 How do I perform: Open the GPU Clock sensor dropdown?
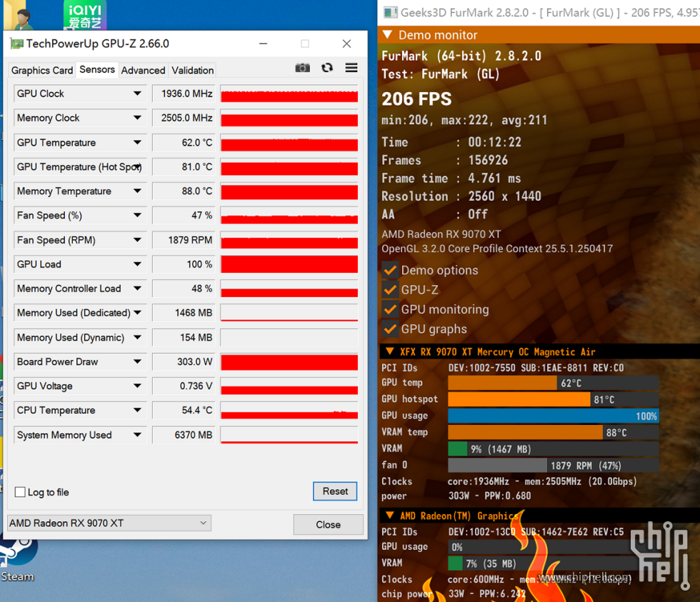point(137,94)
